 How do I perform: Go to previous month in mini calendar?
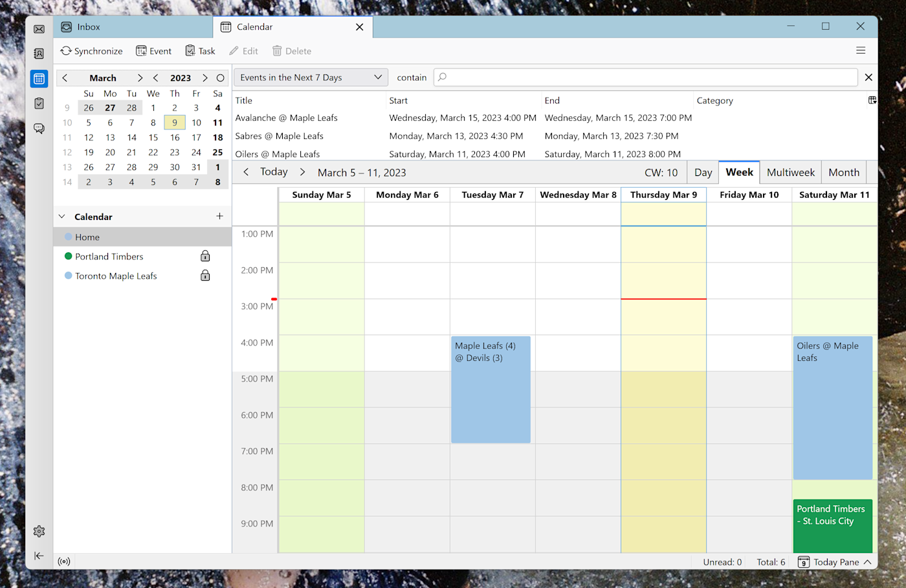[x=65, y=78]
